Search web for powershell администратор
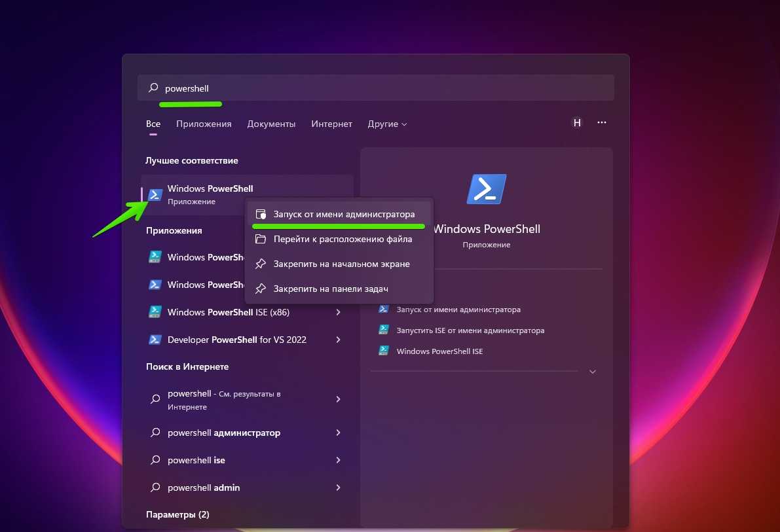Screen dimensions: 780x532 pyautogui.click(x=248, y=433)
